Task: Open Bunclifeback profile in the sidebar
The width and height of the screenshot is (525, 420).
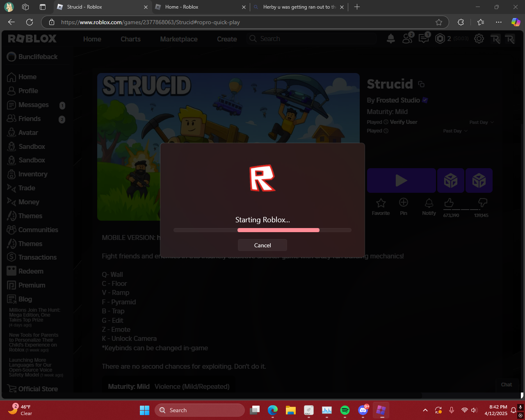Action: [32, 57]
